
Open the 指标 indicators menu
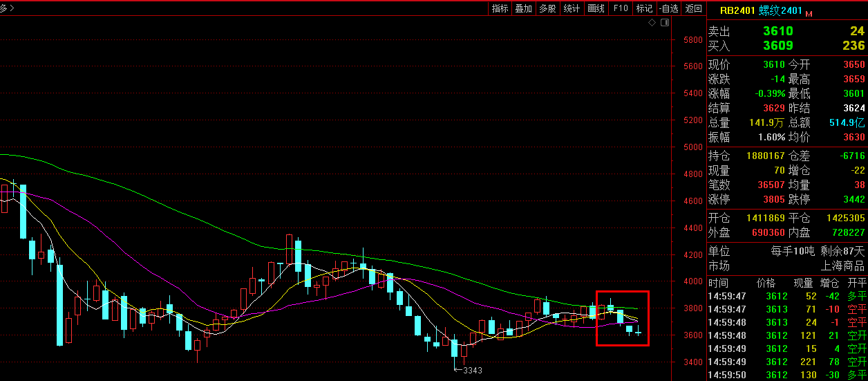pyautogui.click(x=500, y=8)
